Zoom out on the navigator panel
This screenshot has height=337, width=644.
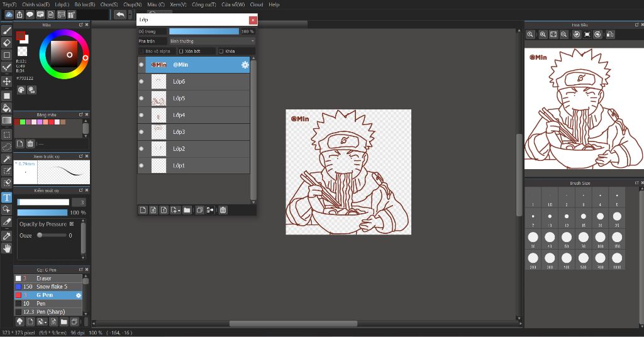tap(564, 35)
